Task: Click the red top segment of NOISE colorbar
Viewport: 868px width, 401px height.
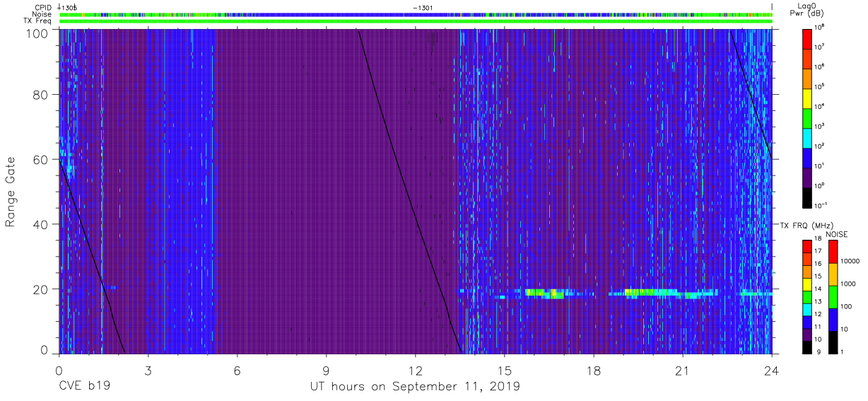Action: [833, 251]
